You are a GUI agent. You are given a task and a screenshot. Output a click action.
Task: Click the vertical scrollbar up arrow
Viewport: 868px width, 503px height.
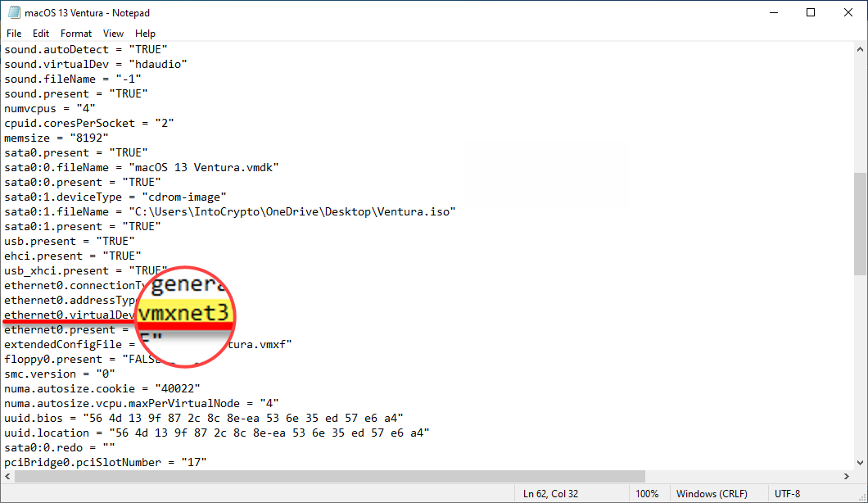click(860, 49)
